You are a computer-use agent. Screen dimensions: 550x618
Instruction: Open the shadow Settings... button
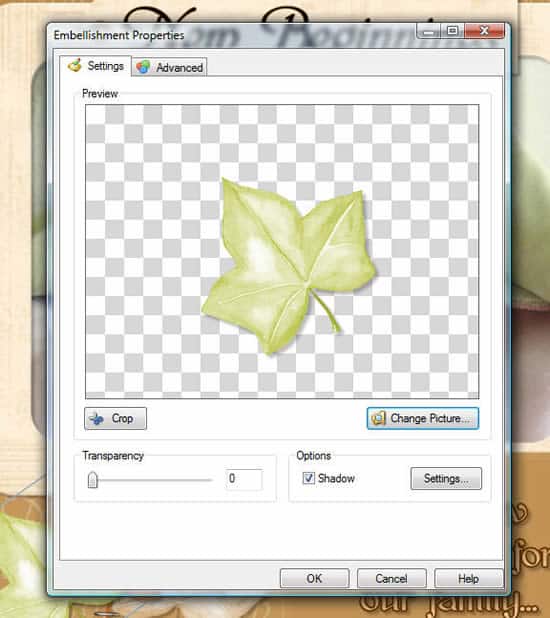tap(446, 478)
